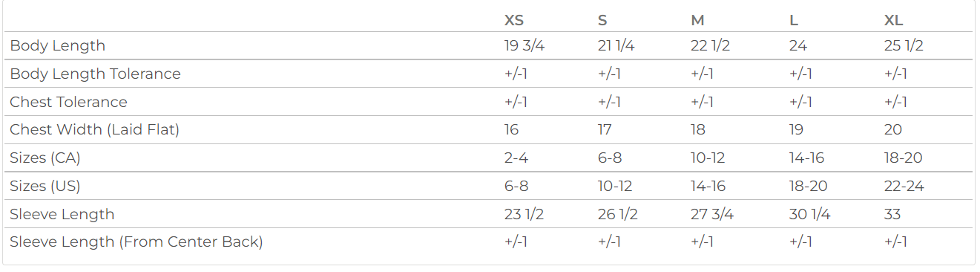The width and height of the screenshot is (980, 272).
Task: Click the Body Length row label
Action: pyautogui.click(x=57, y=46)
